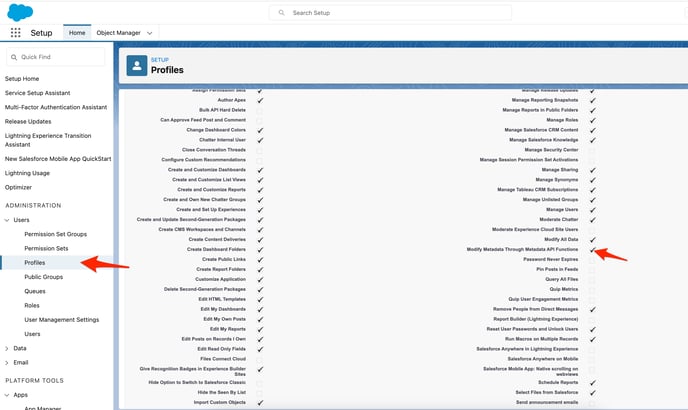The image size is (688, 410).
Task: Click the SETUP breadcrumb label
Action: click(160, 60)
